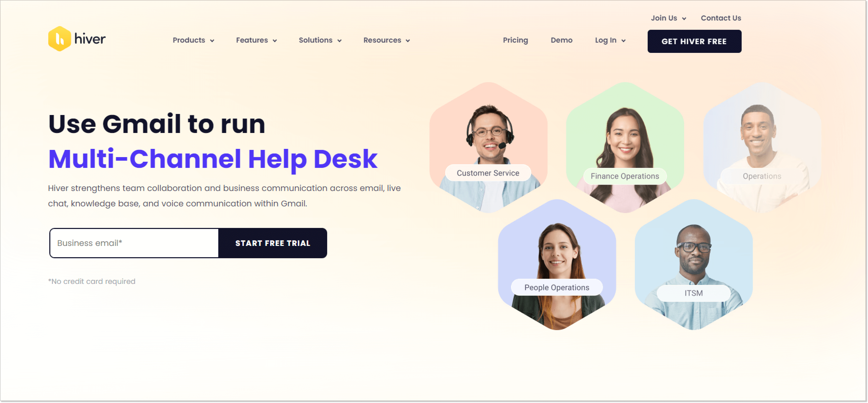Expand the Features dropdown menu
The width and height of the screenshot is (868, 403).
coord(256,40)
